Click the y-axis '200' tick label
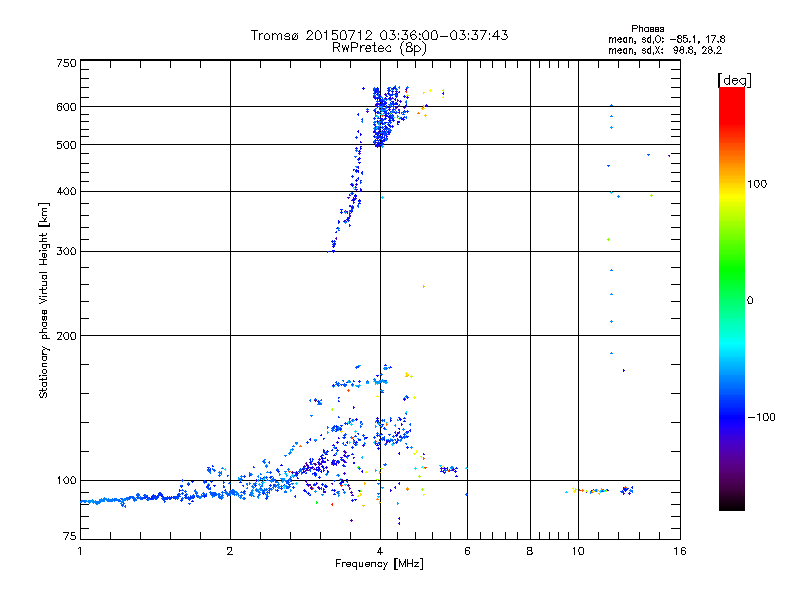Image resolution: width=800 pixels, height=600 pixels. (x=66, y=336)
